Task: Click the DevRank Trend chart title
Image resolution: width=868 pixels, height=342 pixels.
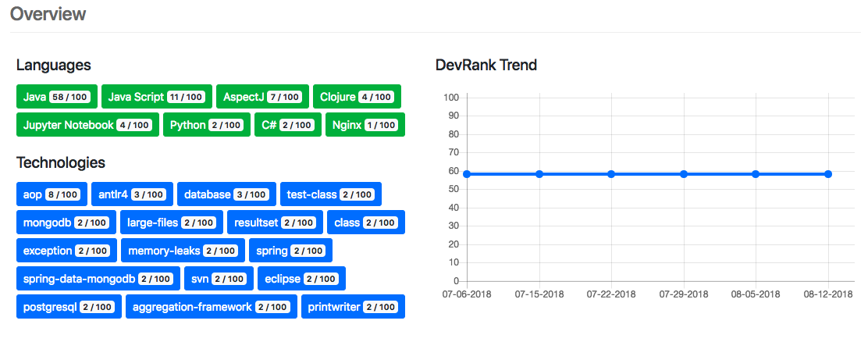Action: pyautogui.click(x=486, y=65)
